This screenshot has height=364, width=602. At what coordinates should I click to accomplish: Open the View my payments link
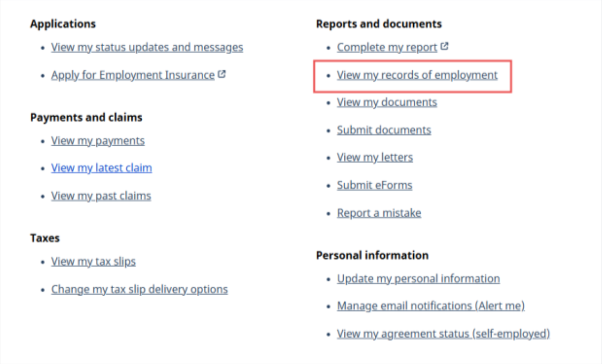(x=97, y=141)
